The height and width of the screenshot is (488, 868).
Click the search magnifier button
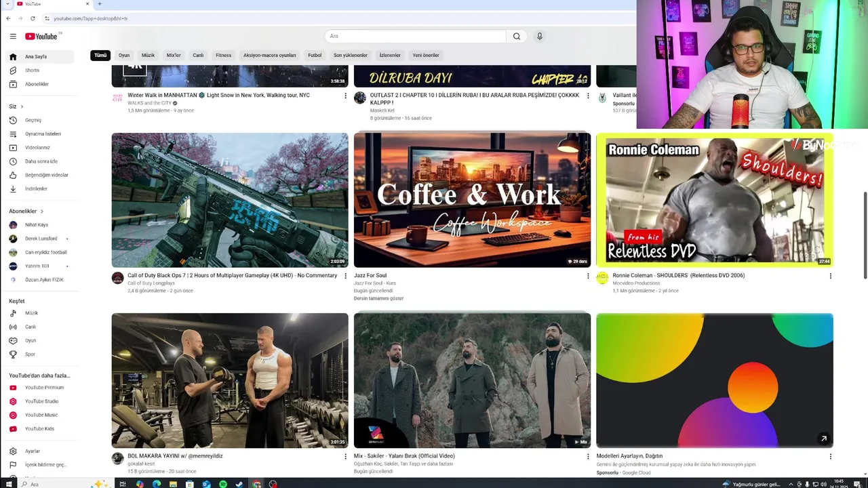click(x=517, y=36)
